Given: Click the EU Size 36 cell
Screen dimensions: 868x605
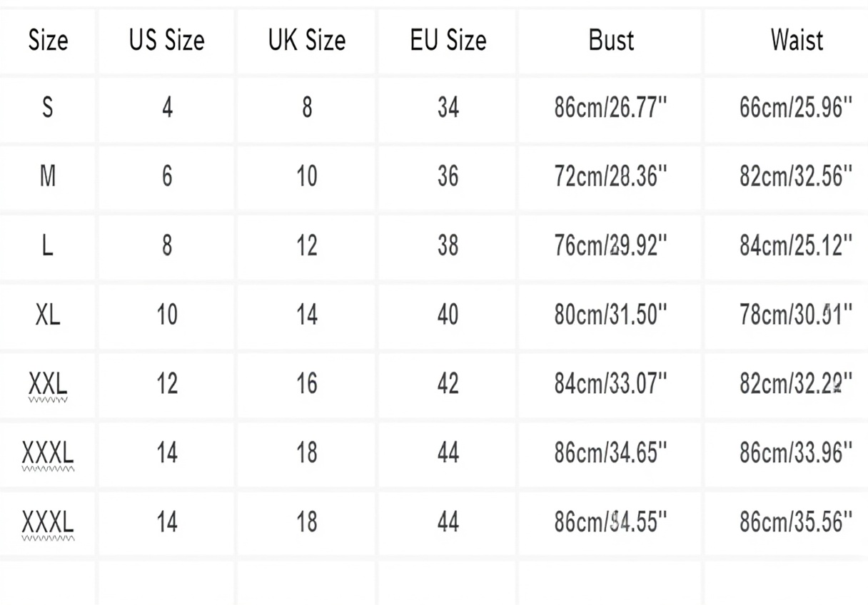Looking at the screenshot, I should coord(448,176).
